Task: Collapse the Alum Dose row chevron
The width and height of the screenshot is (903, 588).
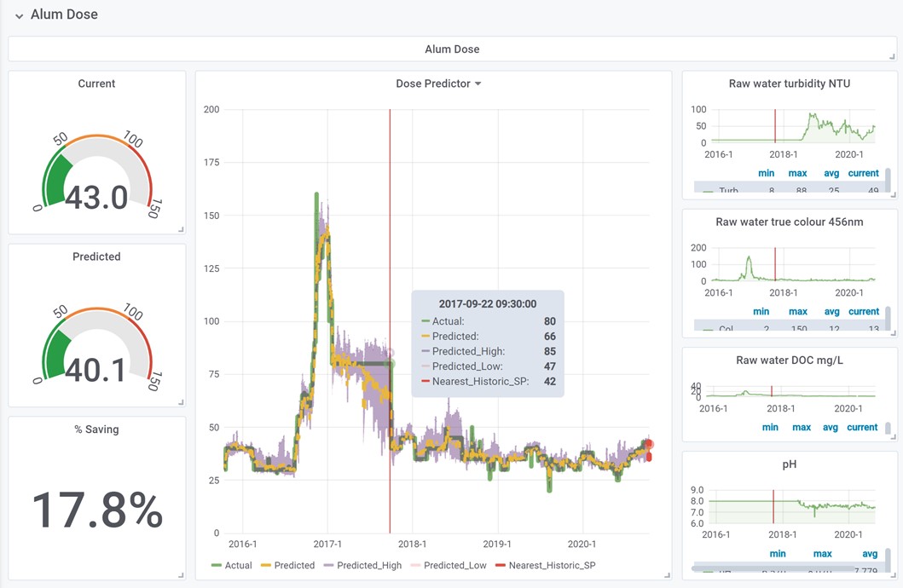Action: point(19,16)
